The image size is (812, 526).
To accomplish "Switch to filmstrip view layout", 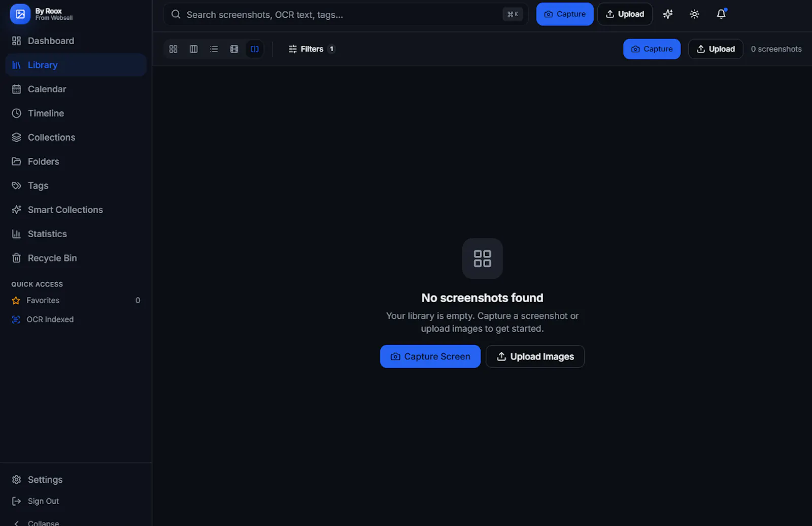I will (234, 49).
